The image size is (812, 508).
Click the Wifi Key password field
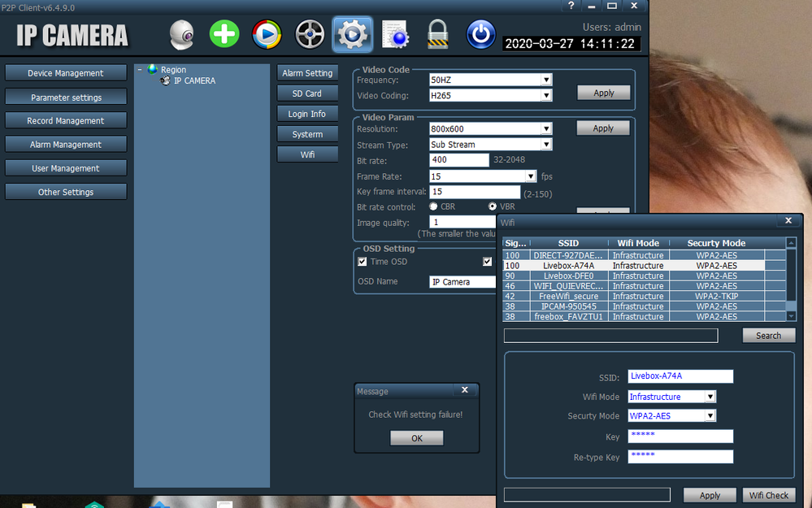click(680, 436)
